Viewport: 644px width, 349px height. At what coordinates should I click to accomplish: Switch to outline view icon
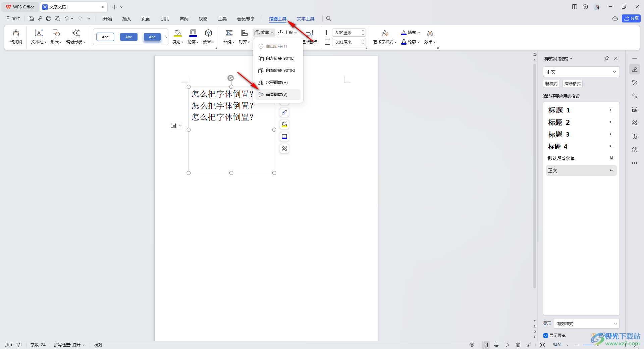[x=496, y=345]
